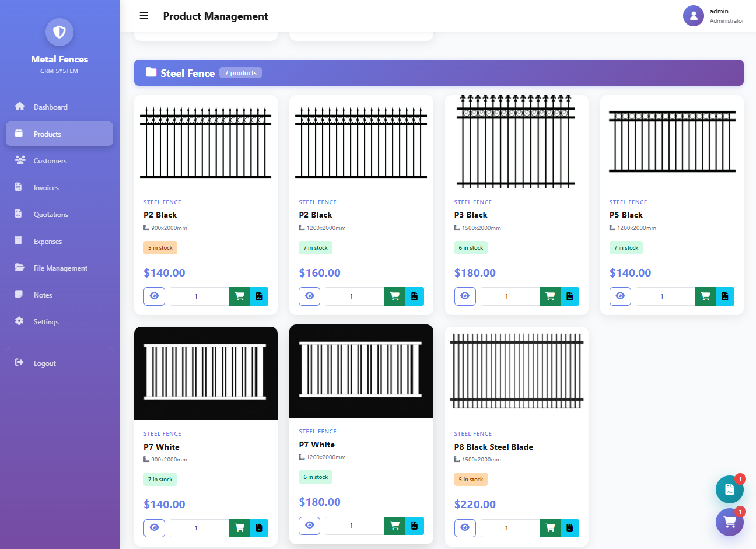The height and width of the screenshot is (549, 756).
Task: Navigate to the Quotations page
Action: coord(51,215)
